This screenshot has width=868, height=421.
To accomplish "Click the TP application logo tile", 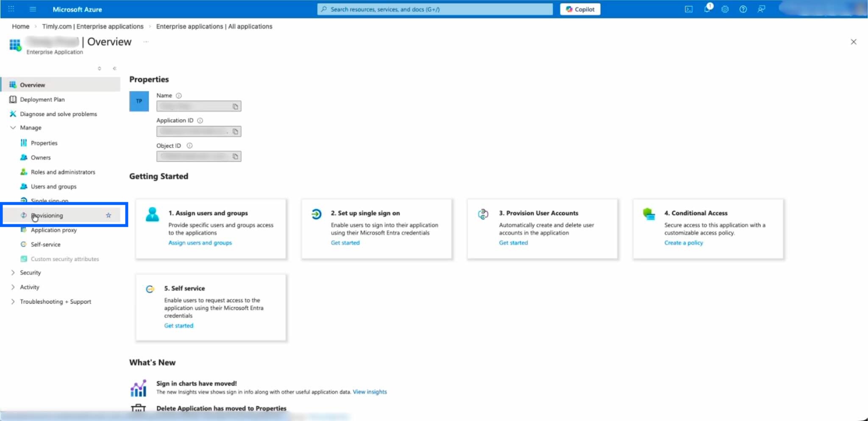I will 139,101.
